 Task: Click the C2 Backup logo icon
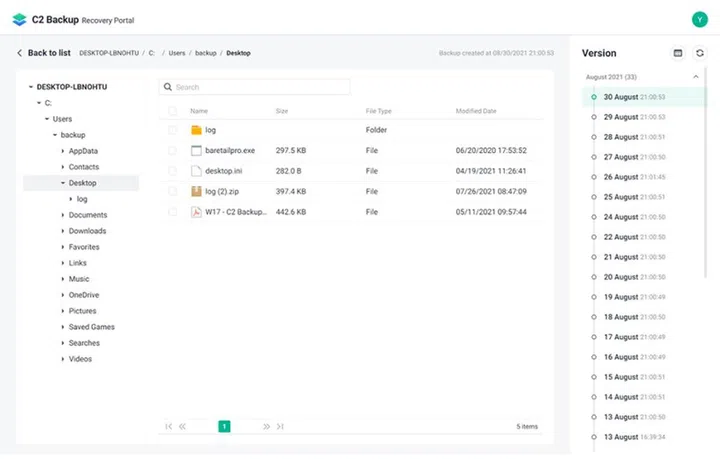19,19
